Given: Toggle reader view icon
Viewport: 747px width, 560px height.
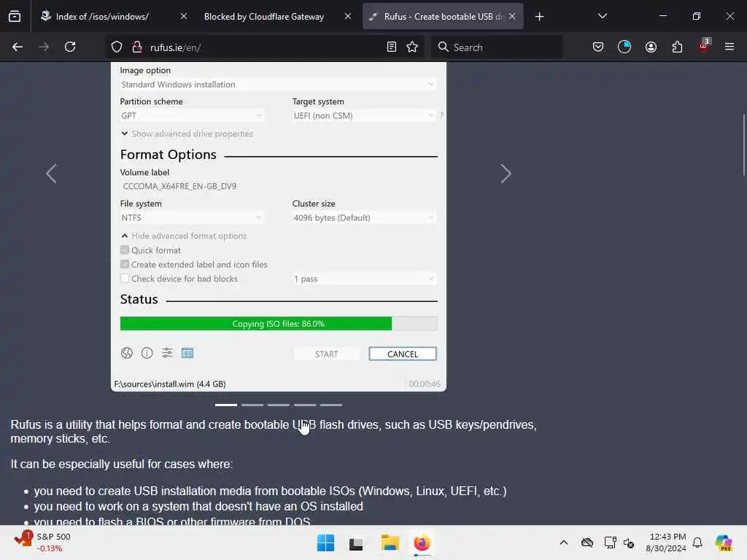Looking at the screenshot, I should 392,47.
